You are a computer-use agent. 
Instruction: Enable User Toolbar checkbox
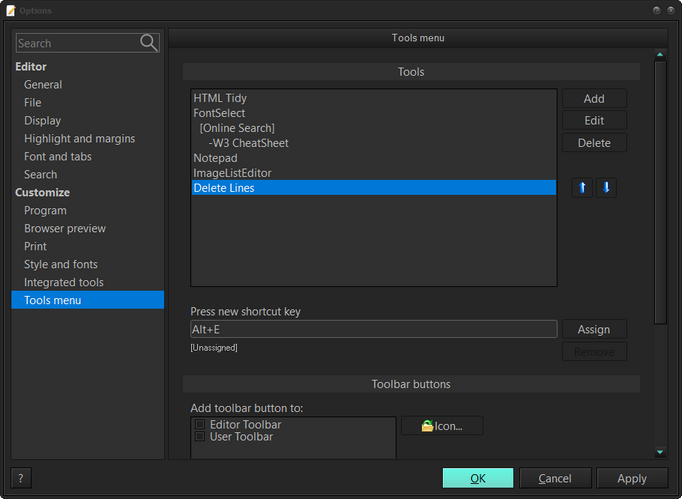(200, 437)
